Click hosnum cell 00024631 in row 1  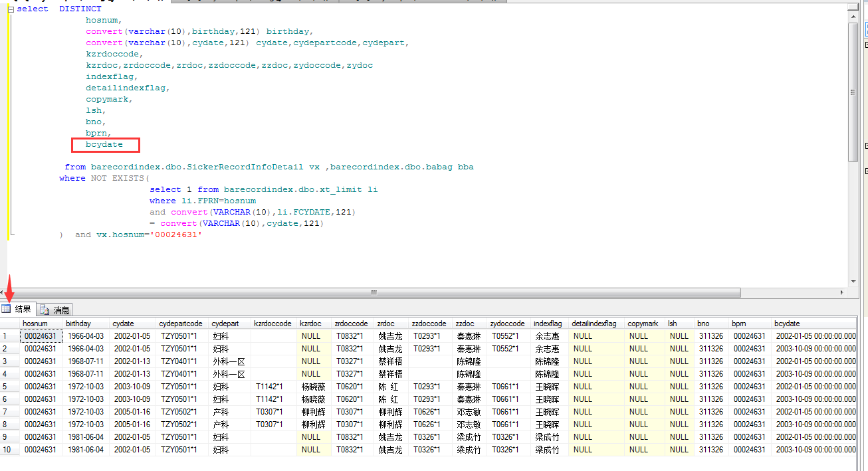coord(41,336)
